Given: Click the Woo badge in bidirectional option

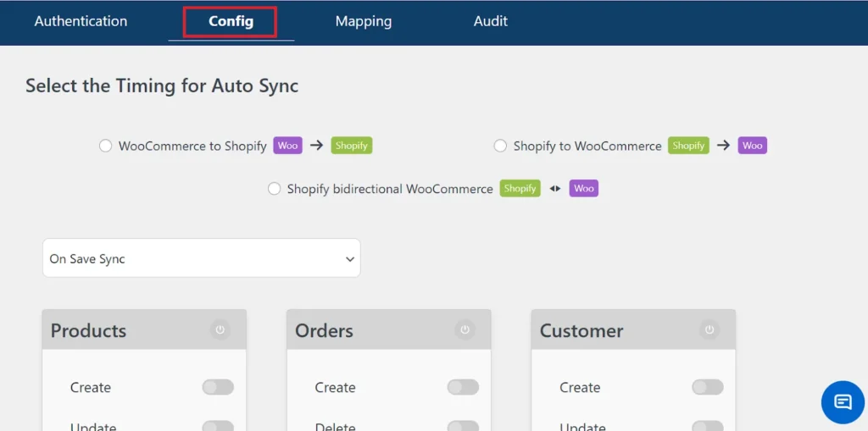Looking at the screenshot, I should [583, 189].
